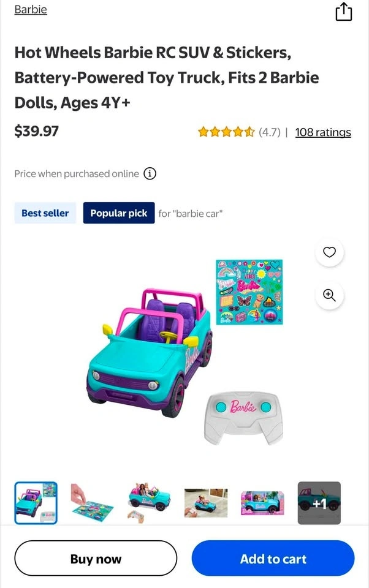Select first thumbnail of SUV with remote
This screenshot has width=369, height=588.
coord(36,503)
